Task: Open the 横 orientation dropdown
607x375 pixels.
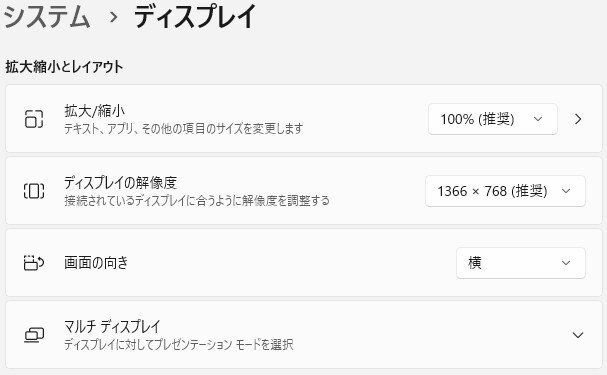Action: point(521,263)
